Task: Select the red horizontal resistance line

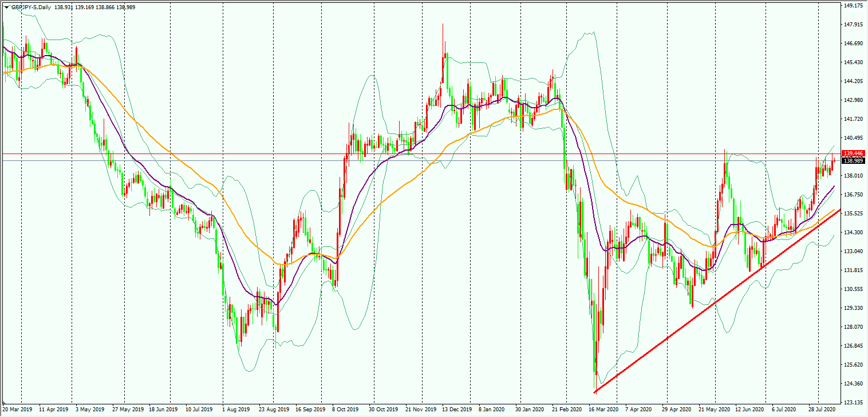Action: tap(421, 154)
